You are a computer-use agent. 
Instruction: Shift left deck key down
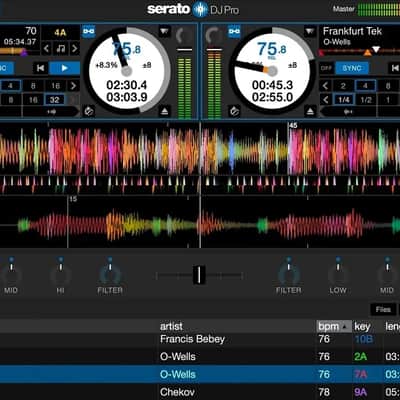(x=47, y=49)
